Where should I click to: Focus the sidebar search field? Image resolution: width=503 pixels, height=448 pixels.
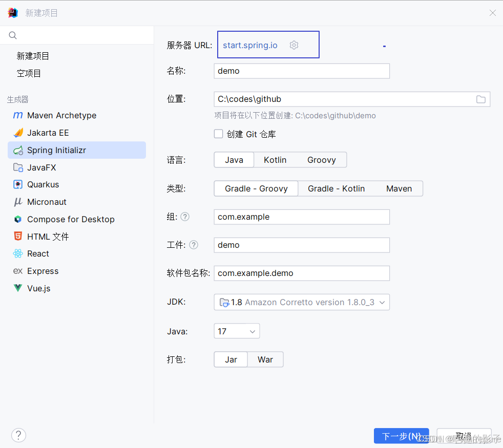point(77,35)
